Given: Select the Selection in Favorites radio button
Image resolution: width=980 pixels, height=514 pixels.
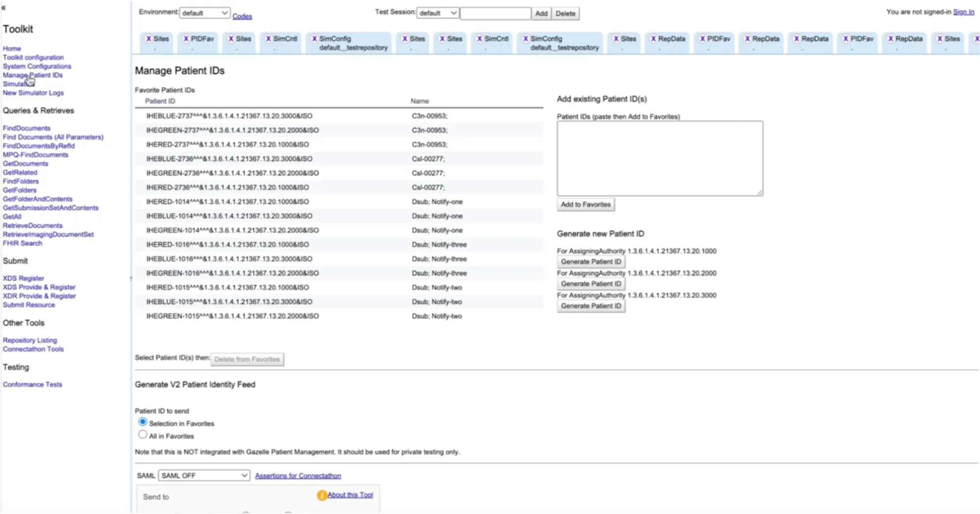Looking at the screenshot, I should tap(143, 422).
